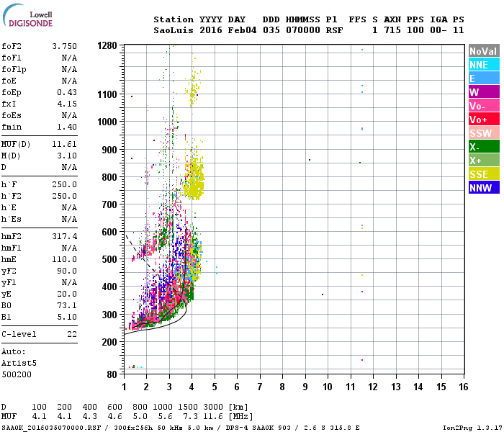
Task: Click the B1 value 5.10
Action: [x=67, y=317]
